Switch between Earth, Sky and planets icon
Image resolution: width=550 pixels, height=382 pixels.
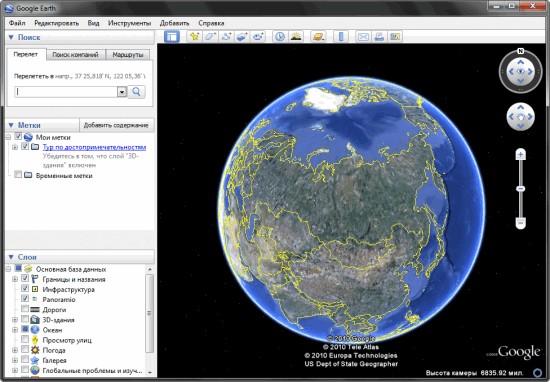click(x=318, y=36)
